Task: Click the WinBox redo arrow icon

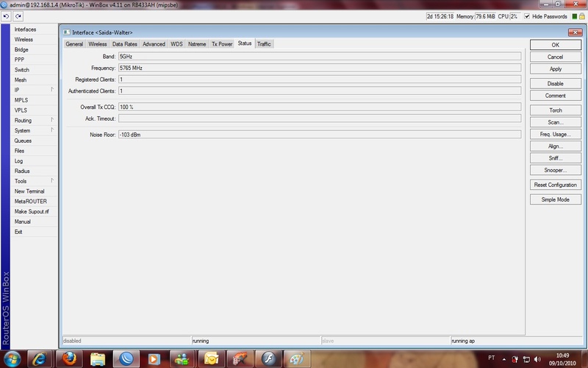Action: 18,16
